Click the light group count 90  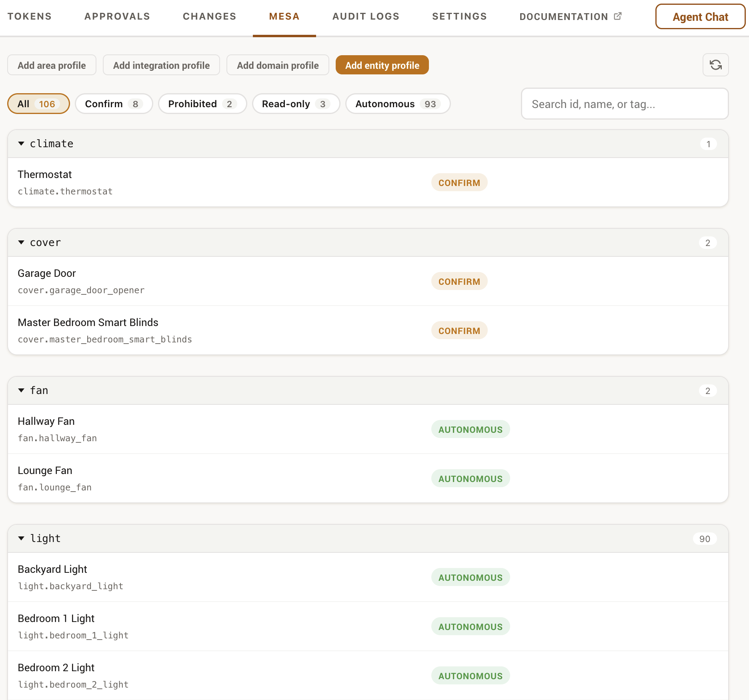705,539
